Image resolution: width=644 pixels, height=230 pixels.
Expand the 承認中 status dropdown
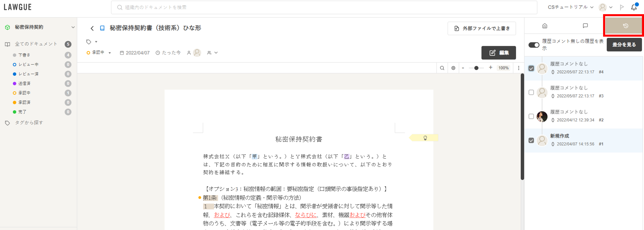tap(109, 53)
